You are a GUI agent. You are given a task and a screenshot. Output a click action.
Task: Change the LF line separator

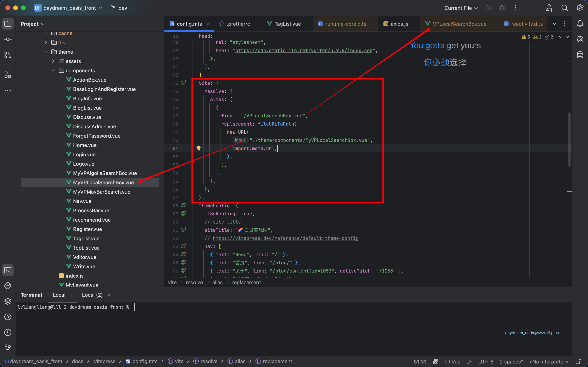(469, 361)
